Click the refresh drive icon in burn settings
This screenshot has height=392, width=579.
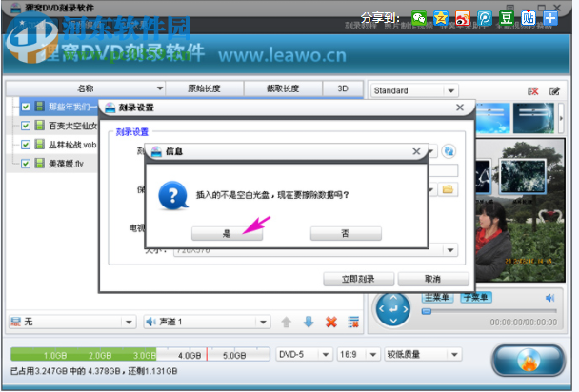[x=449, y=151]
